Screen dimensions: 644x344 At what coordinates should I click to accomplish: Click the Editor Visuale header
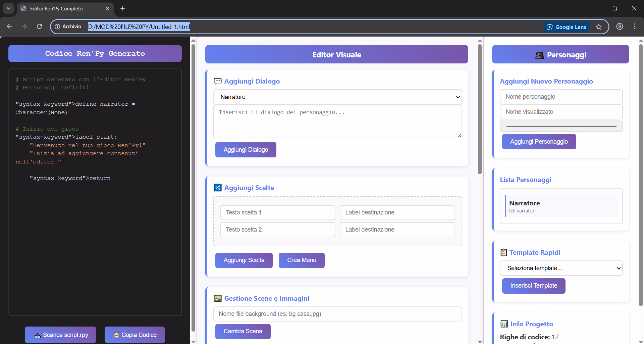(337, 54)
